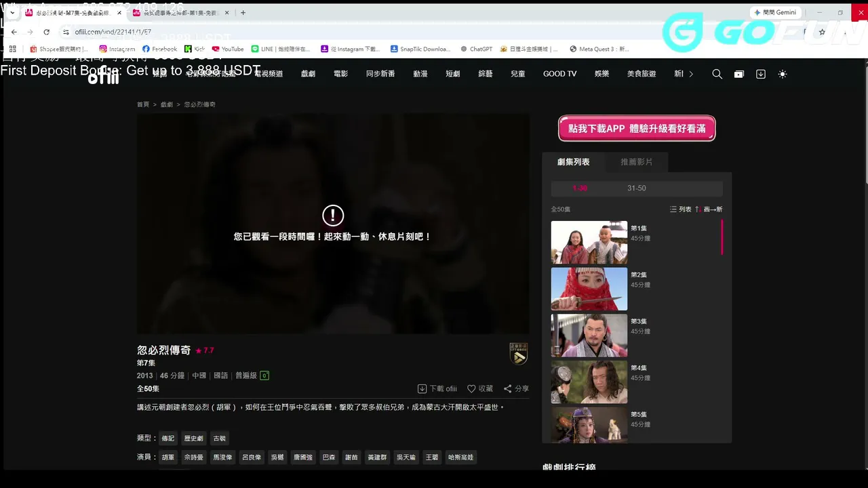Click the screen icon next to search

pyautogui.click(x=739, y=74)
